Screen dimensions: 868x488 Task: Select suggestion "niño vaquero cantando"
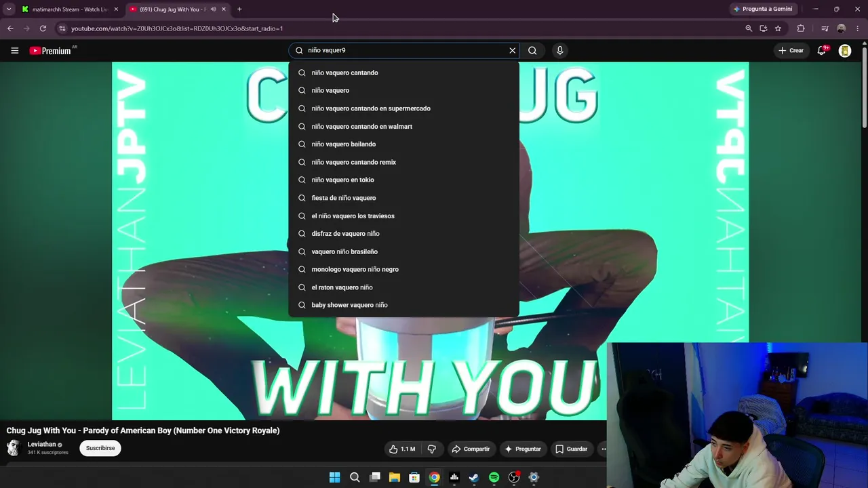coord(404,73)
